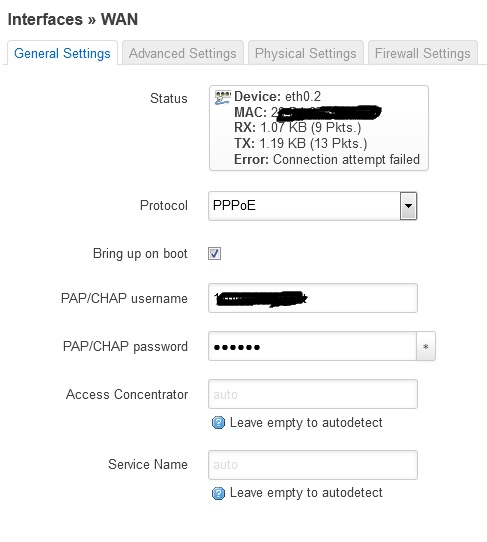Open the Physical Settings tab
Viewport: 487px width, 542px height.
(306, 53)
